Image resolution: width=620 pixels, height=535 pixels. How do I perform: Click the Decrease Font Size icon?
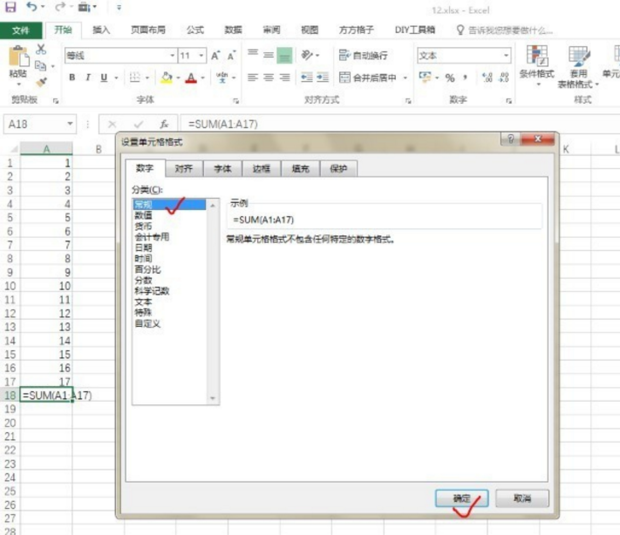(x=231, y=56)
